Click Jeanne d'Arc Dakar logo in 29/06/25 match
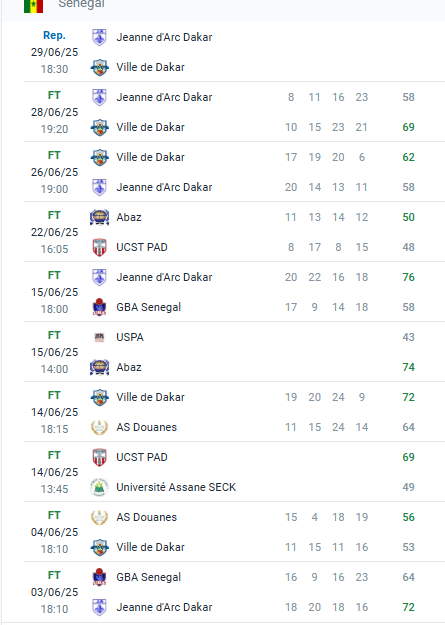The width and height of the screenshot is (445, 625). [x=99, y=37]
